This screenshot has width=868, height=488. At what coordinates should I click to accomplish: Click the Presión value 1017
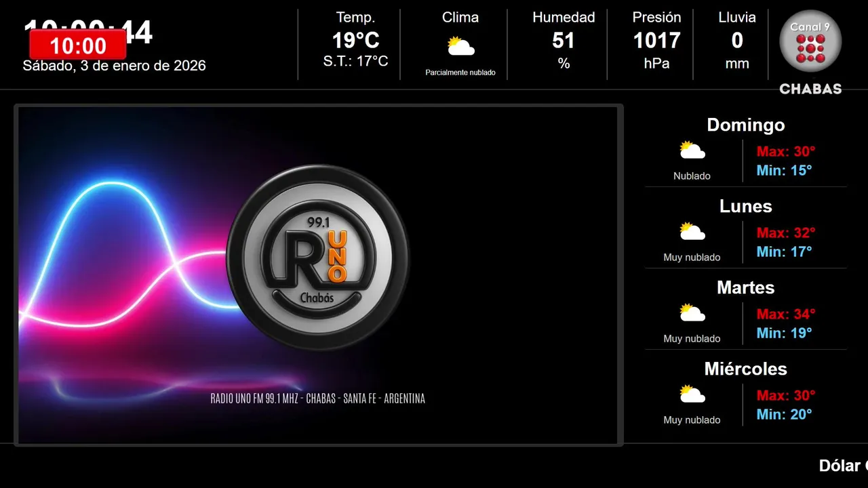tap(656, 41)
